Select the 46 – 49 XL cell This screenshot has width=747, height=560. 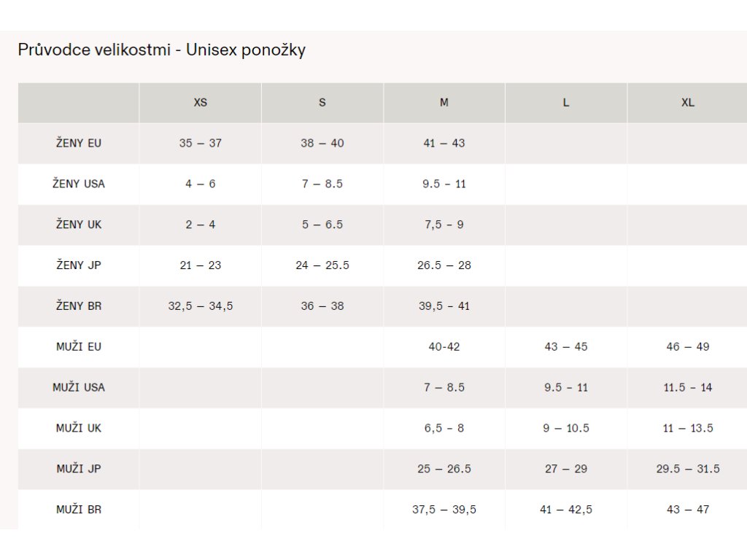(687, 346)
